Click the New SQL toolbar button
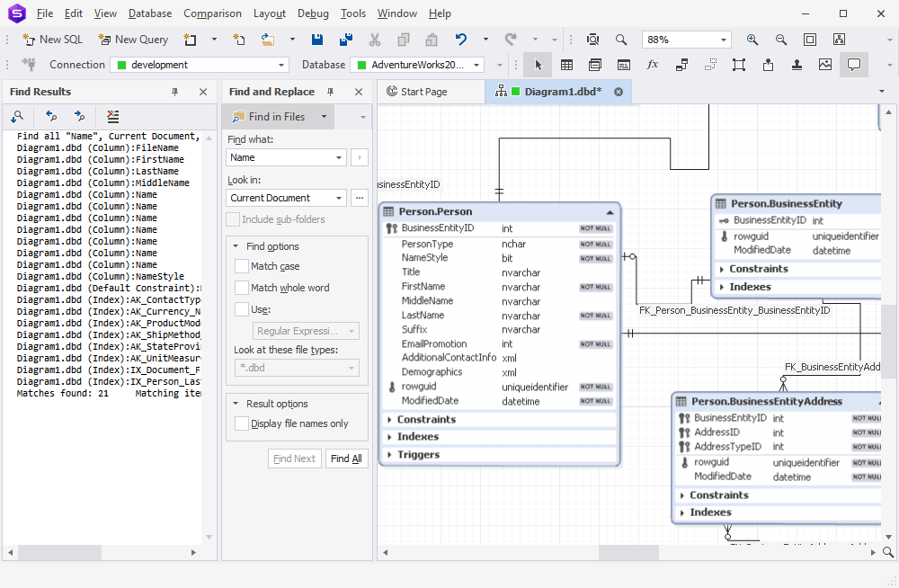The width and height of the screenshot is (899, 588). click(52, 40)
